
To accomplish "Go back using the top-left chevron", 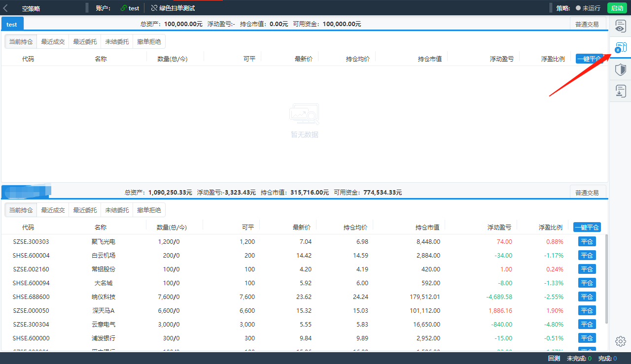I will pyautogui.click(x=5, y=8).
